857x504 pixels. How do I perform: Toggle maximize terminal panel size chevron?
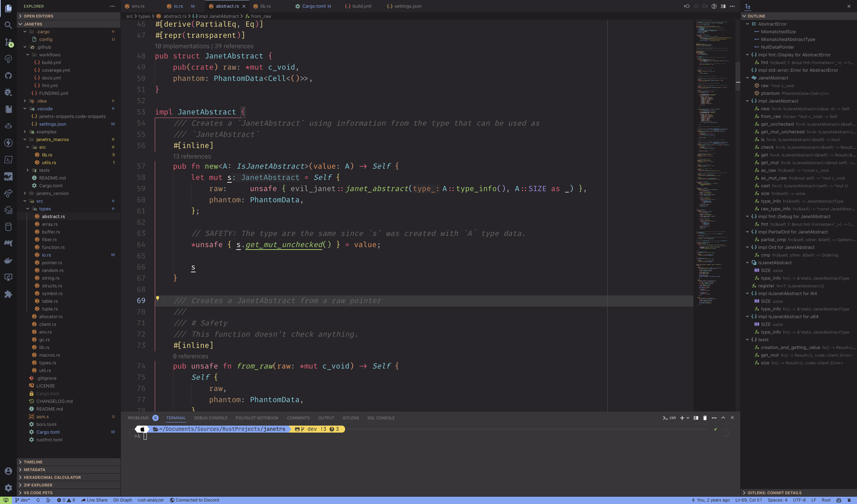click(723, 418)
